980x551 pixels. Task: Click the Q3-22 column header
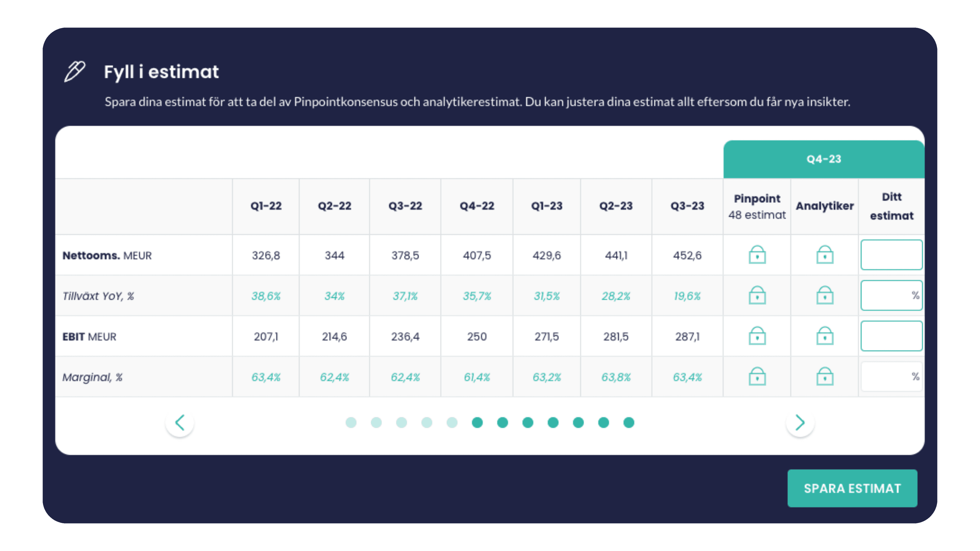click(405, 206)
